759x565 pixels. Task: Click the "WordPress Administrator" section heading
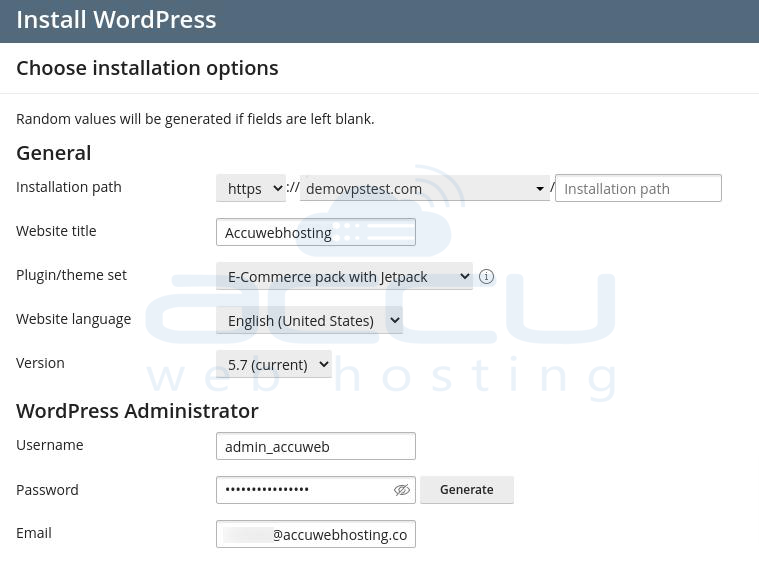(137, 411)
